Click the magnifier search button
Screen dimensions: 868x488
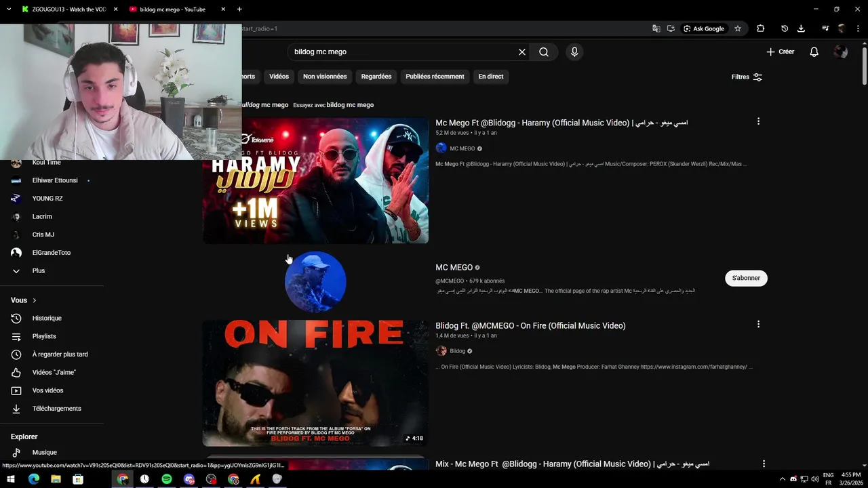coord(544,52)
